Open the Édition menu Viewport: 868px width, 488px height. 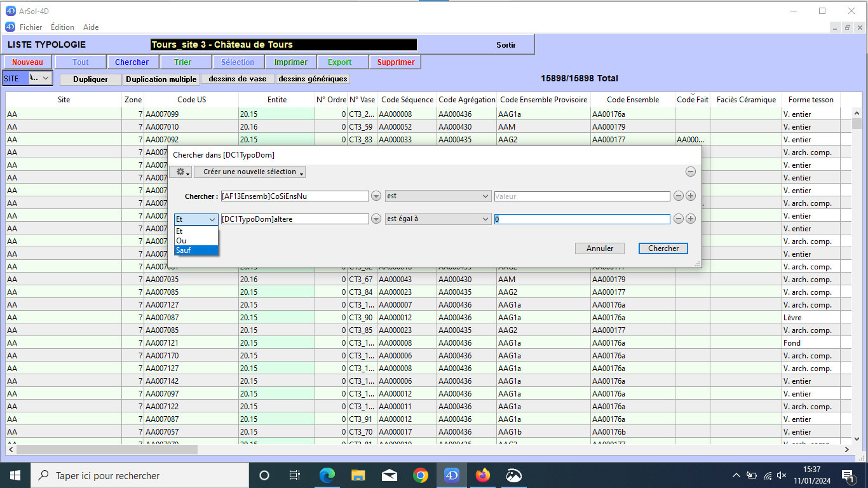[62, 27]
